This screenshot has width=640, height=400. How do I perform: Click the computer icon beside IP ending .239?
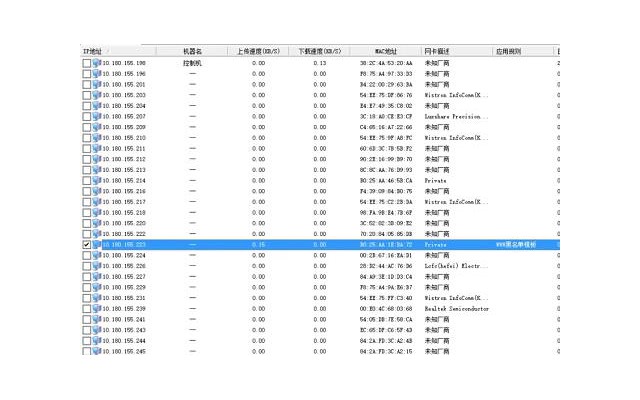(97, 309)
